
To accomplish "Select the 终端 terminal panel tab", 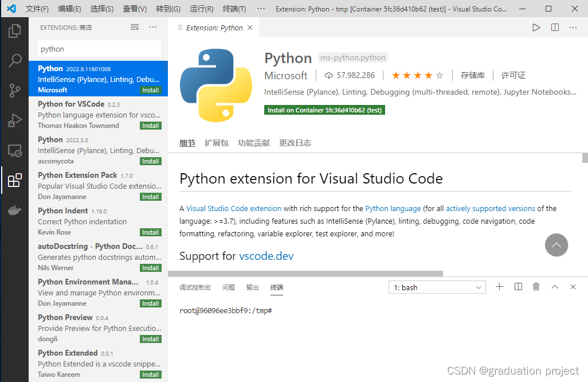I will [277, 287].
